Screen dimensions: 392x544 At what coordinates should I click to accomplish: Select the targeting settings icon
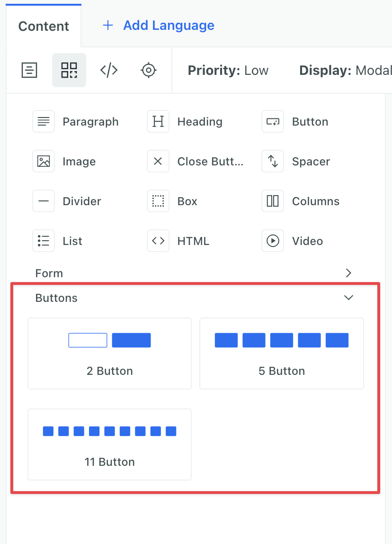click(148, 70)
